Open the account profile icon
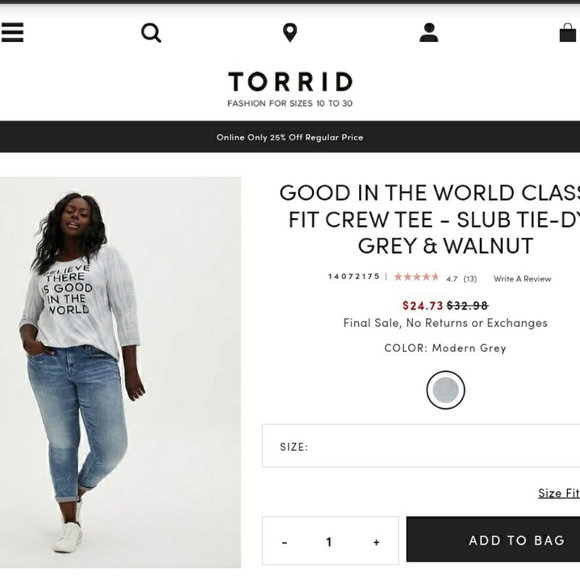This screenshot has height=578, width=580. (x=429, y=33)
